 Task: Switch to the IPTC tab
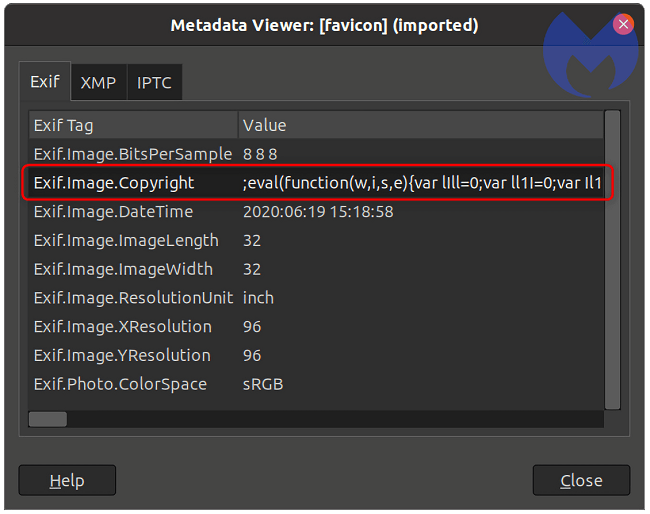click(155, 84)
